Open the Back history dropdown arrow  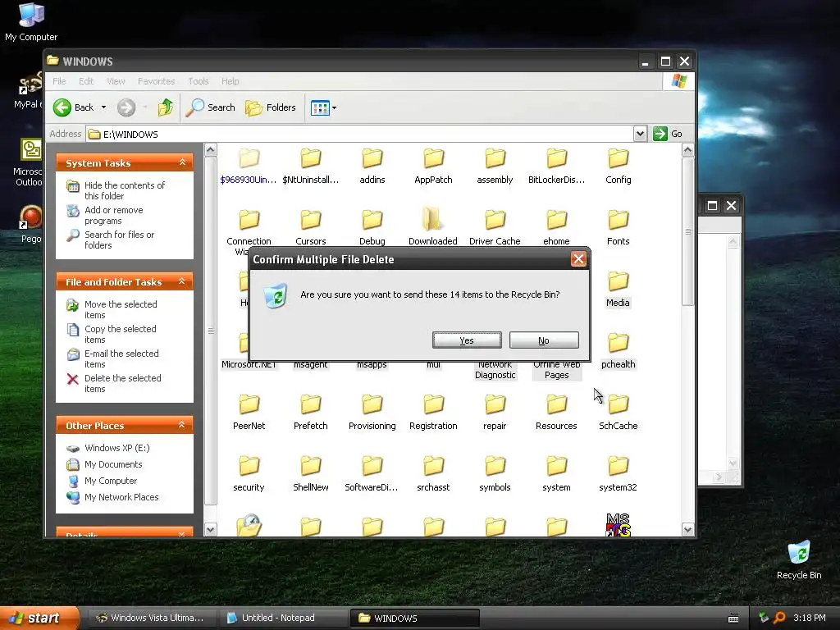[103, 107]
